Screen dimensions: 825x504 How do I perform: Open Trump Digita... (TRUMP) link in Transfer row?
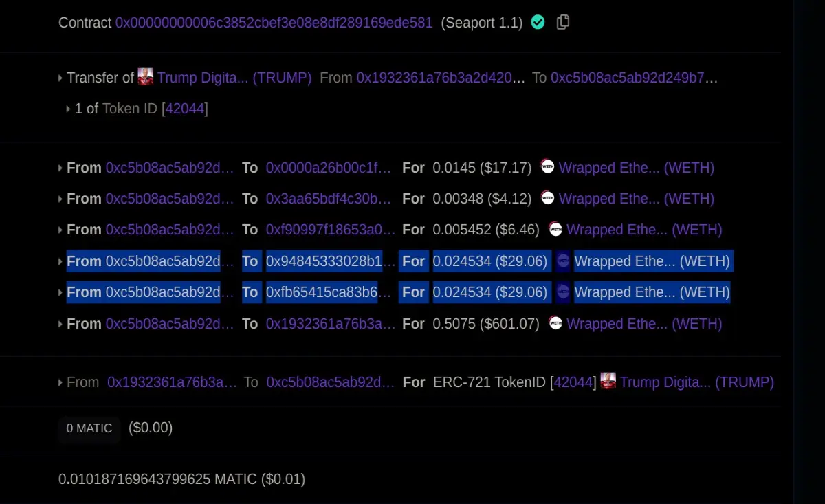[x=234, y=78]
